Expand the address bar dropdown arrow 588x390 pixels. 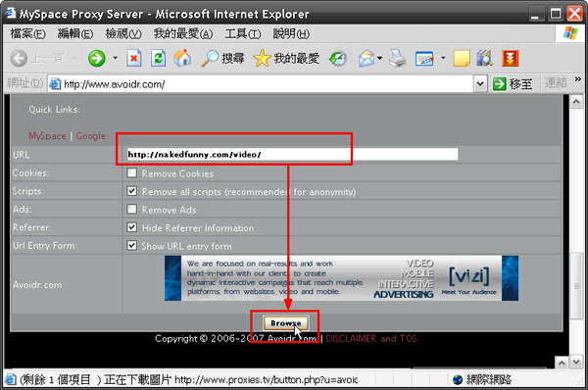click(x=480, y=84)
